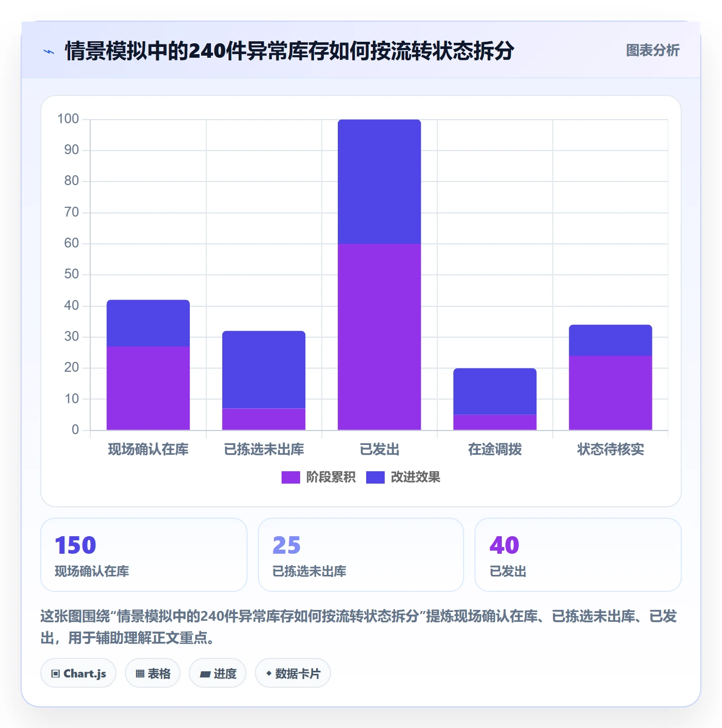Click the chart title 情景模拟中的240件异常库存
Viewport: 722px width, 728px height.
tap(290, 51)
